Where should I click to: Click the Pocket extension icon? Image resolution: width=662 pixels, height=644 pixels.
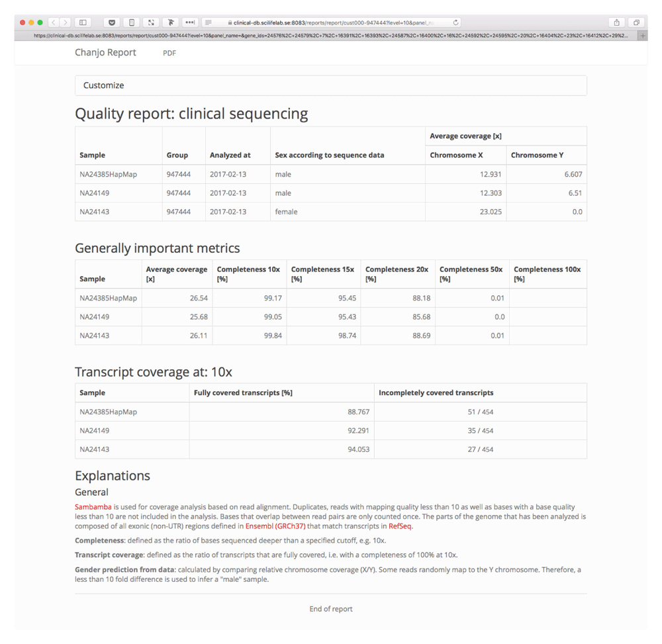click(112, 23)
